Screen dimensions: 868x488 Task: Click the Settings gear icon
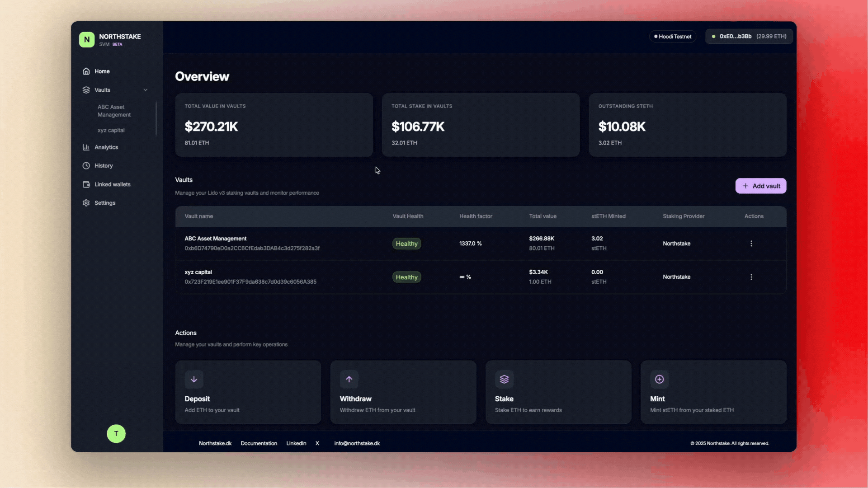[x=86, y=203]
